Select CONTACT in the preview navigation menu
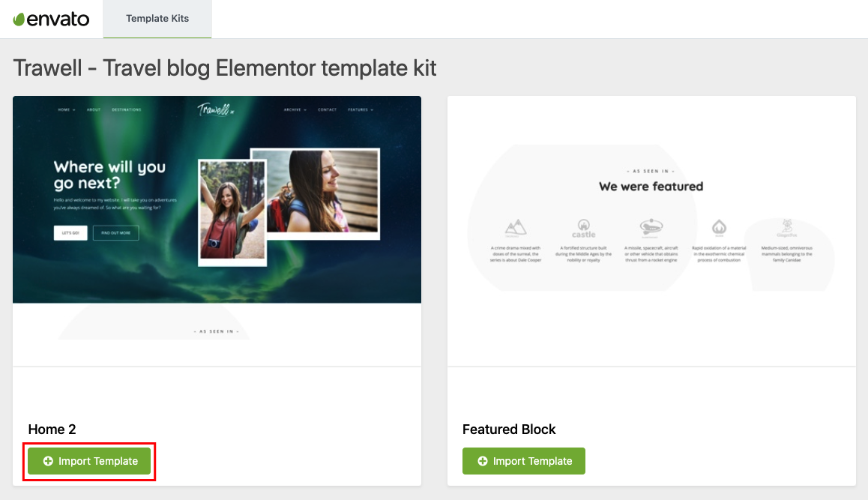 click(x=328, y=109)
